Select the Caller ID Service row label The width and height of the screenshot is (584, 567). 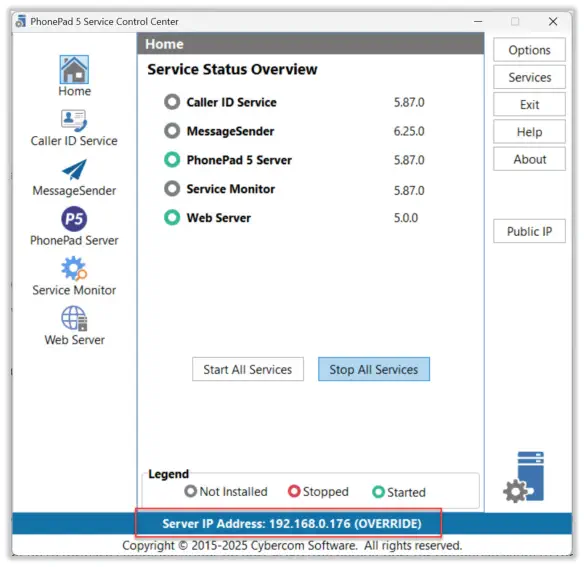tap(231, 102)
